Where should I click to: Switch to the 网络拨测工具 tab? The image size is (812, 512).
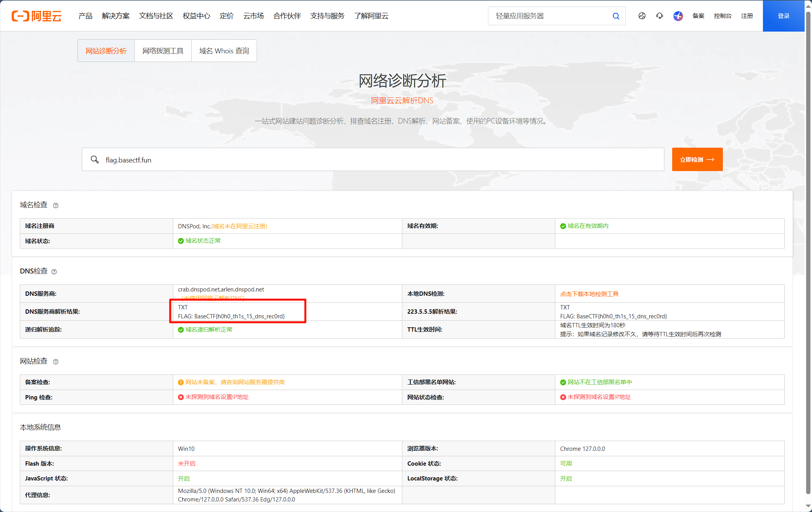tap(163, 51)
